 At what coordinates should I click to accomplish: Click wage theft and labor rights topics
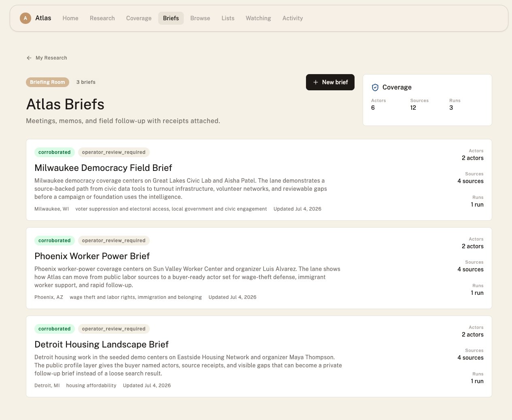136,297
